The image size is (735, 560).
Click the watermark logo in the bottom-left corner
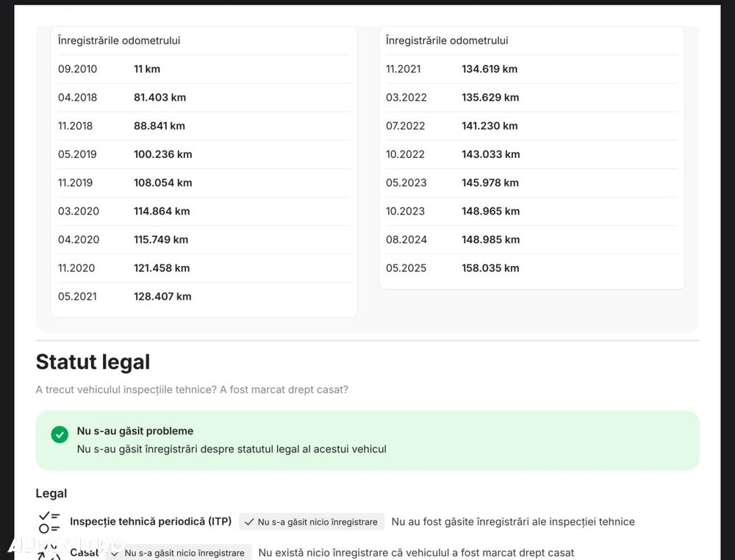pos(65,545)
